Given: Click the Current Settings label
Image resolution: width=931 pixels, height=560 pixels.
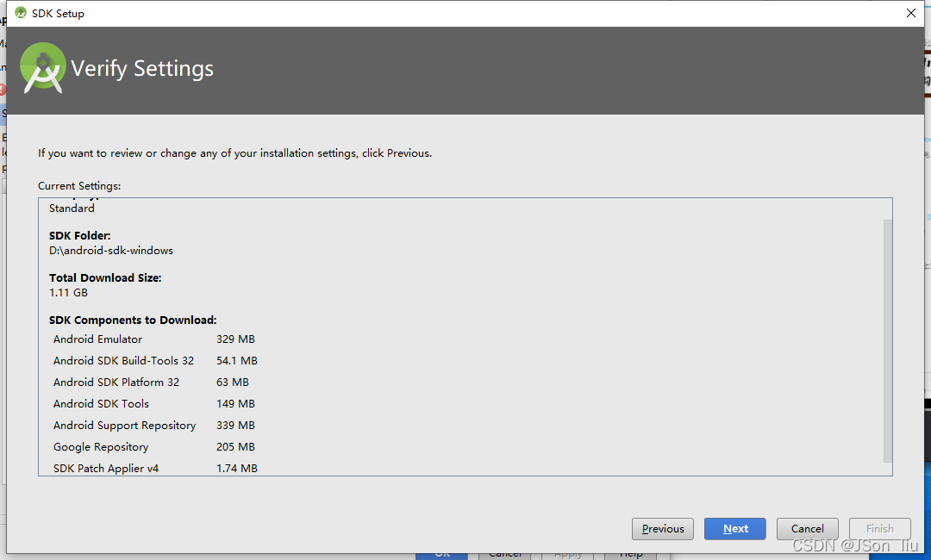Looking at the screenshot, I should pos(79,186).
